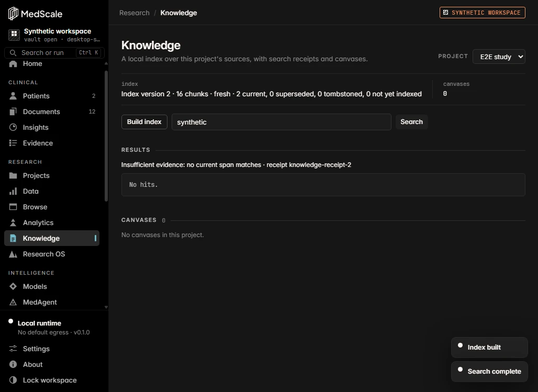Click the No hits. result box

[323, 185]
